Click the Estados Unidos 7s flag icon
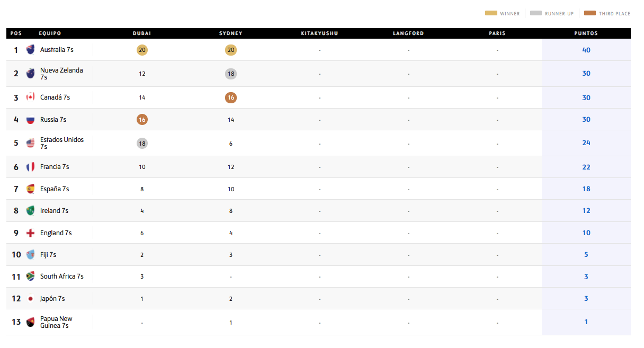 tap(31, 143)
